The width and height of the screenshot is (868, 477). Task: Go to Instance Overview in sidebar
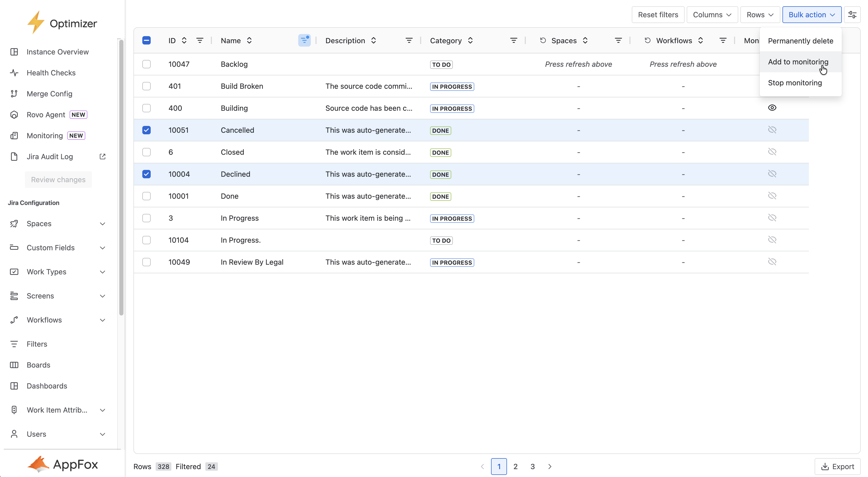pos(58,52)
